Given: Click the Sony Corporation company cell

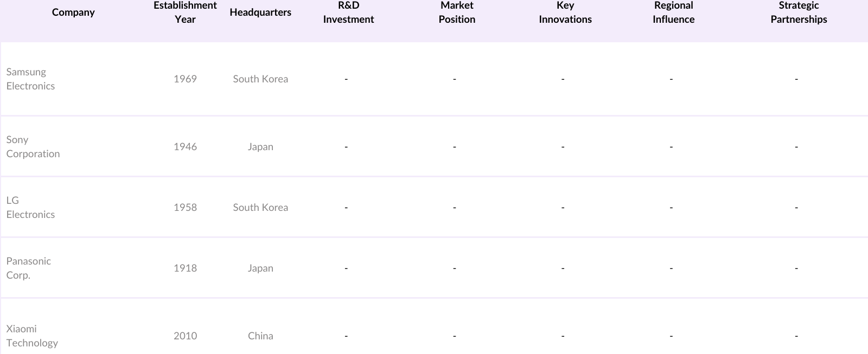Looking at the screenshot, I should tap(33, 147).
